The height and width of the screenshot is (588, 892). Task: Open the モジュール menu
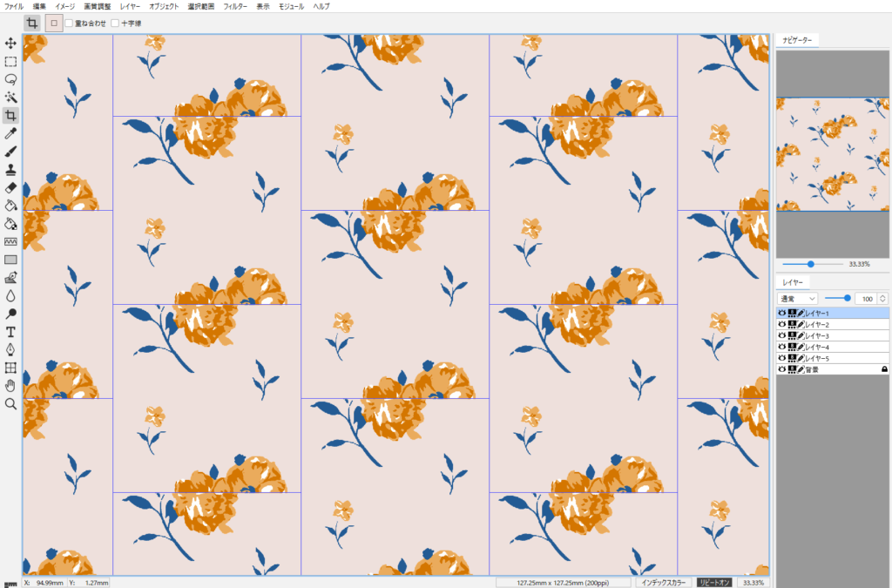(x=291, y=6)
